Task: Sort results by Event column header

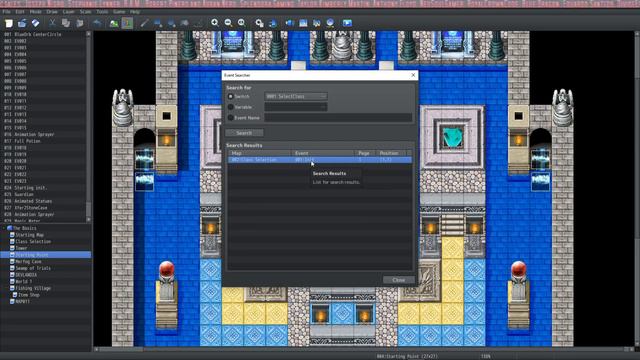Action: tap(323, 153)
